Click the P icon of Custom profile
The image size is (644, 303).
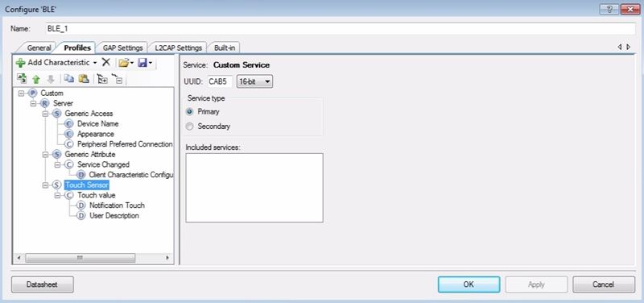(33, 93)
